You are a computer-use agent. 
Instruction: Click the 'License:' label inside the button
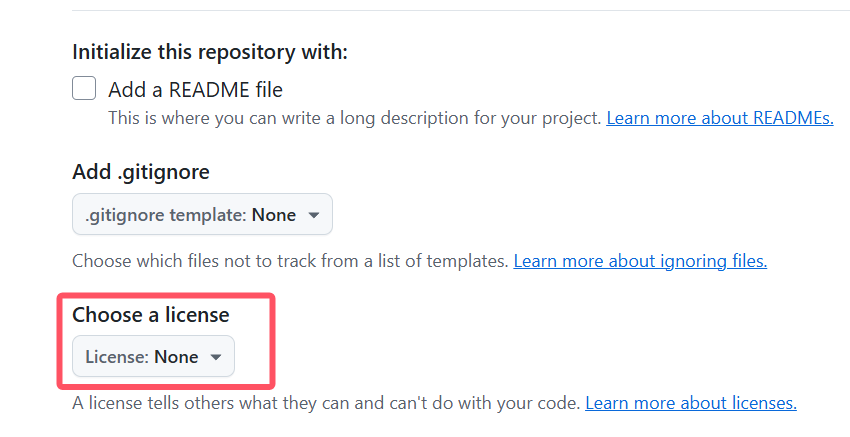point(117,357)
